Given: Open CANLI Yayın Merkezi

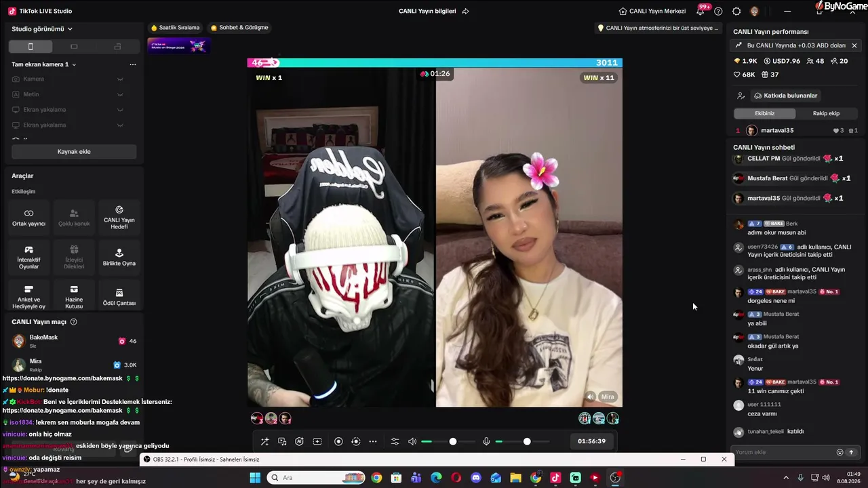Looking at the screenshot, I should coord(652,11).
